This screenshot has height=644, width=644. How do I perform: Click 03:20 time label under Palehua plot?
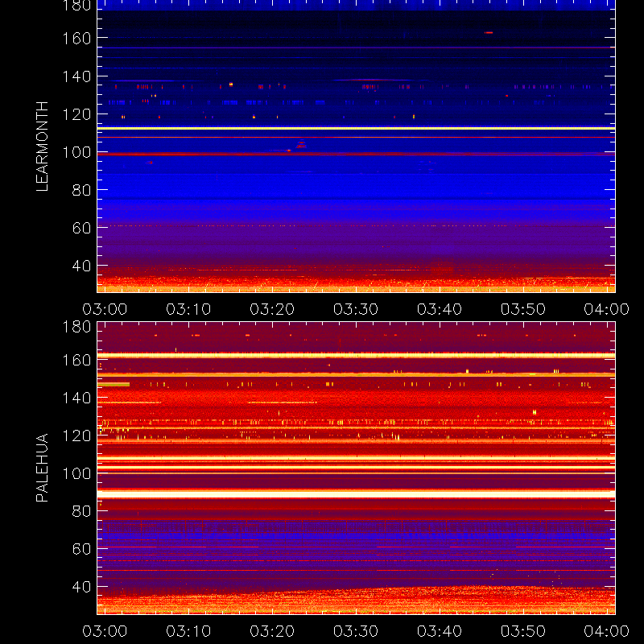click(x=272, y=631)
